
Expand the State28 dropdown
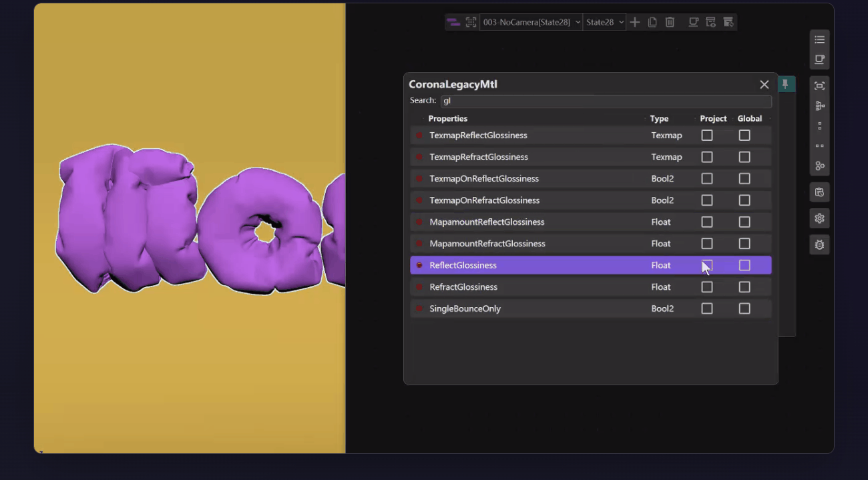click(x=604, y=22)
